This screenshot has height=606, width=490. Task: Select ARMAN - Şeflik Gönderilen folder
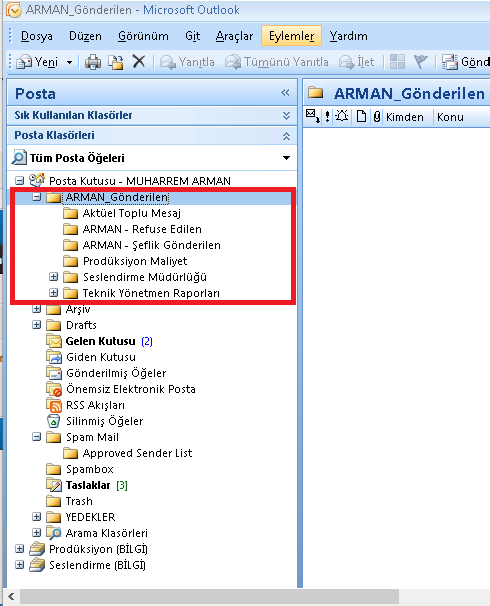tap(152, 245)
